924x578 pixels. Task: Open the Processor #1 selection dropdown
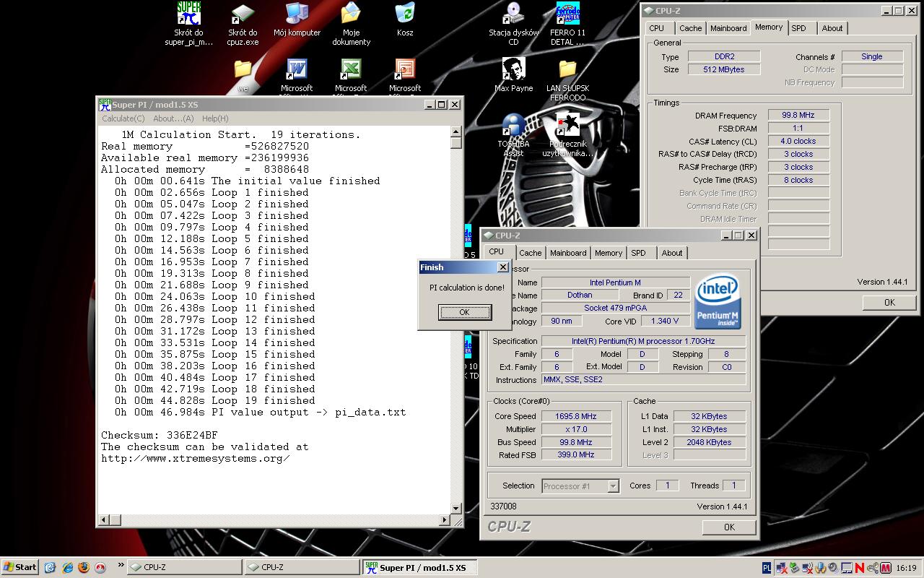tap(613, 486)
